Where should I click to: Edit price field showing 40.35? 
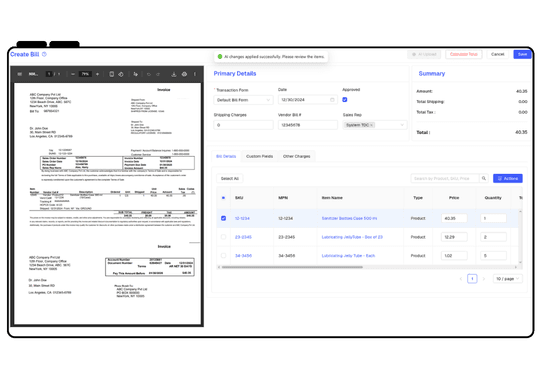[454, 218]
